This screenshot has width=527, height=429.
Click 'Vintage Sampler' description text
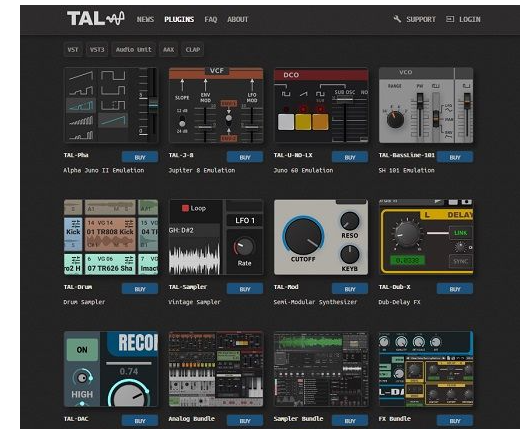point(194,302)
